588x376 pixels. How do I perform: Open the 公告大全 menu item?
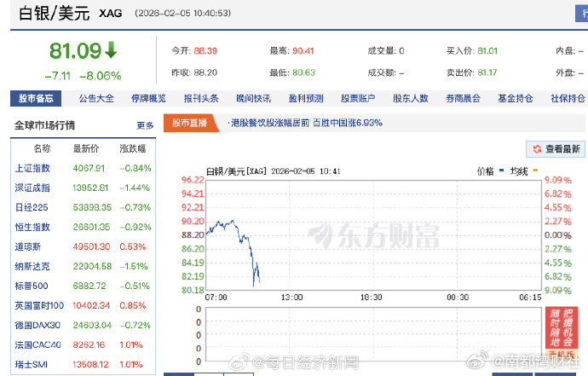tap(96, 98)
